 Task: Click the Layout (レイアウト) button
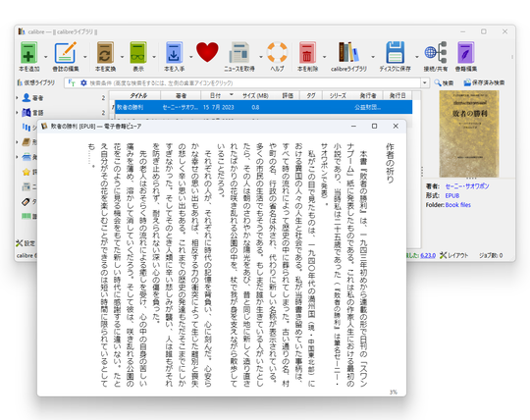tap(454, 255)
